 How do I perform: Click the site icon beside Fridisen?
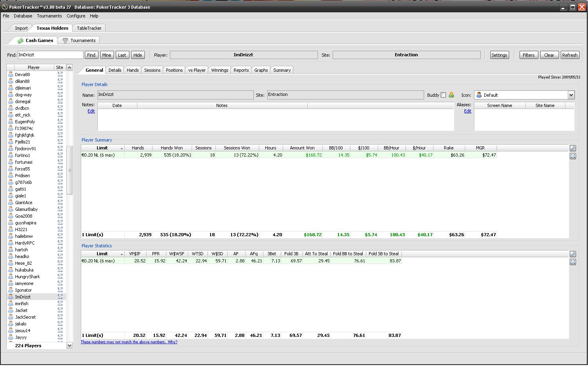60,175
